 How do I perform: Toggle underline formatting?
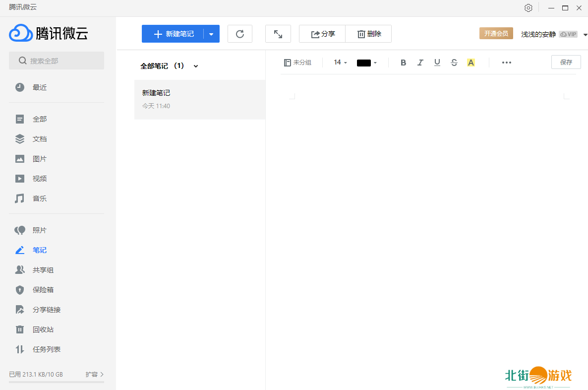[437, 63]
